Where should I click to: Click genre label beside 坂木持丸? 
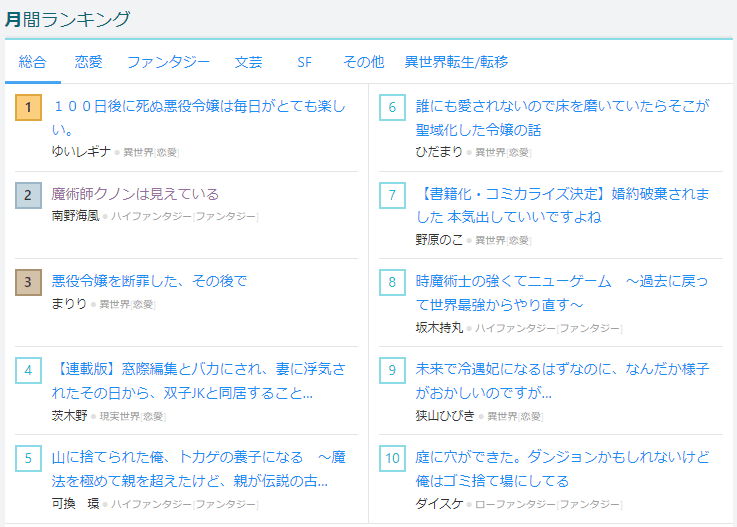pyautogui.click(x=549, y=329)
